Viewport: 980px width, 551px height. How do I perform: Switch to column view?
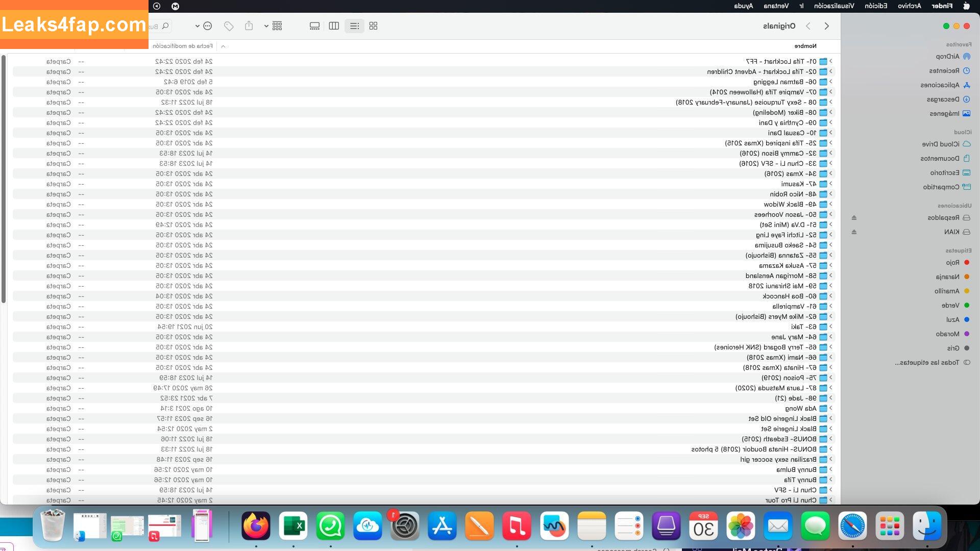334,26
